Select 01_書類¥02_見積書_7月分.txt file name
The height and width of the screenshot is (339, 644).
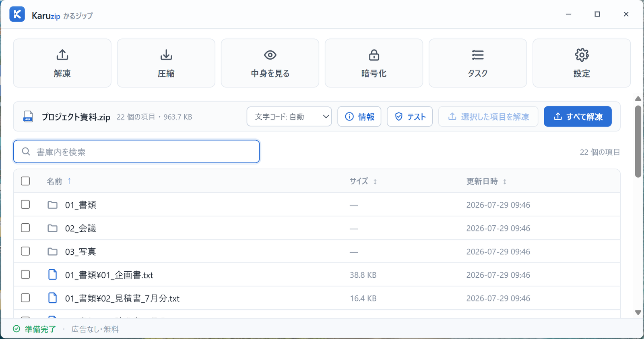click(122, 298)
